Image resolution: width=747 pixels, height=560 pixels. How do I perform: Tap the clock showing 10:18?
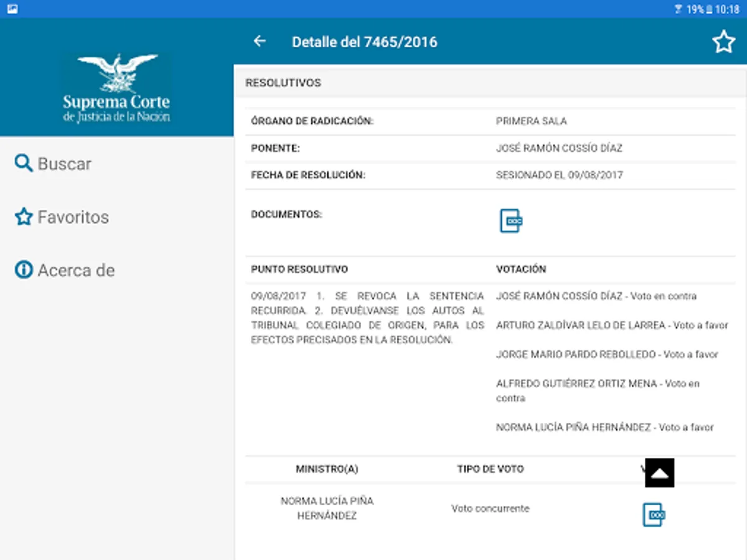[x=727, y=9]
